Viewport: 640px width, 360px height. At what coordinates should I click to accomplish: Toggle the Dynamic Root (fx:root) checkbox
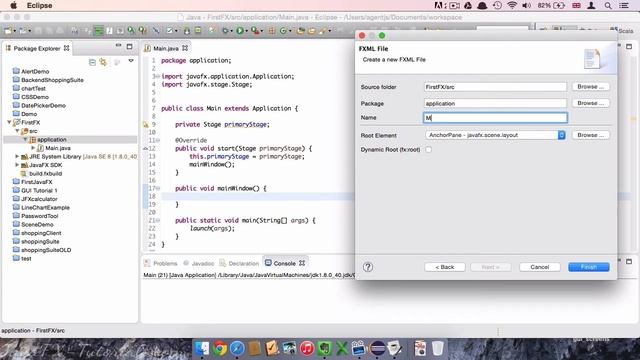coord(429,150)
